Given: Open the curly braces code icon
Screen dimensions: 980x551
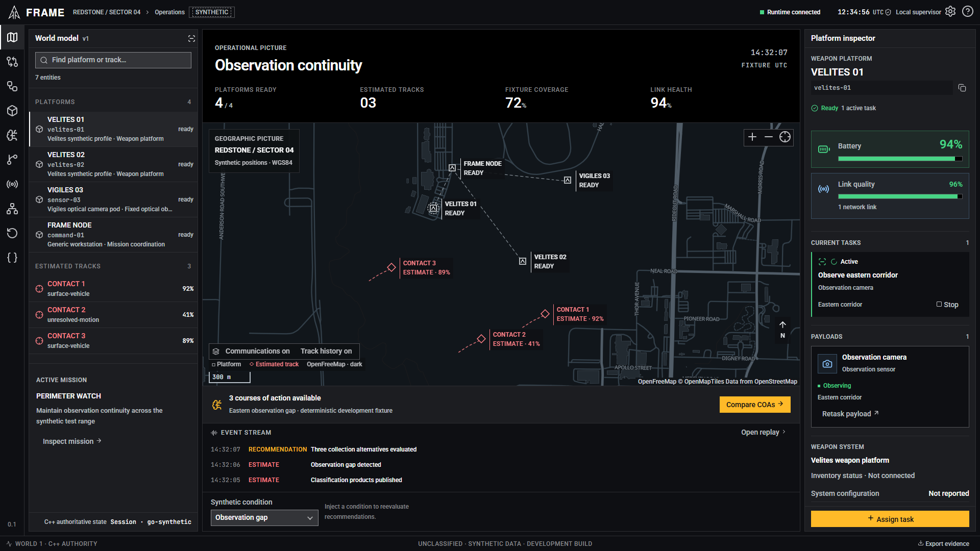Looking at the screenshot, I should [x=12, y=258].
